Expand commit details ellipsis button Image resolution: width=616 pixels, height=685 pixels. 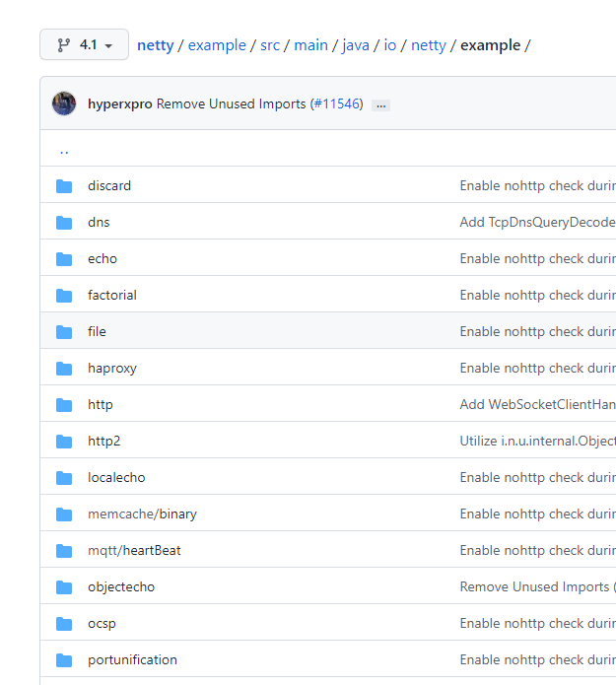click(381, 105)
